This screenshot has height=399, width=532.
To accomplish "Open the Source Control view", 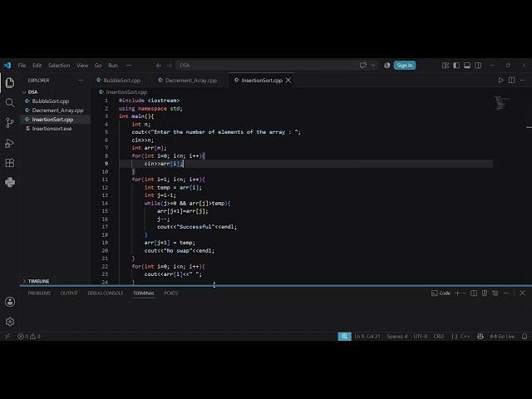I will coord(10,122).
